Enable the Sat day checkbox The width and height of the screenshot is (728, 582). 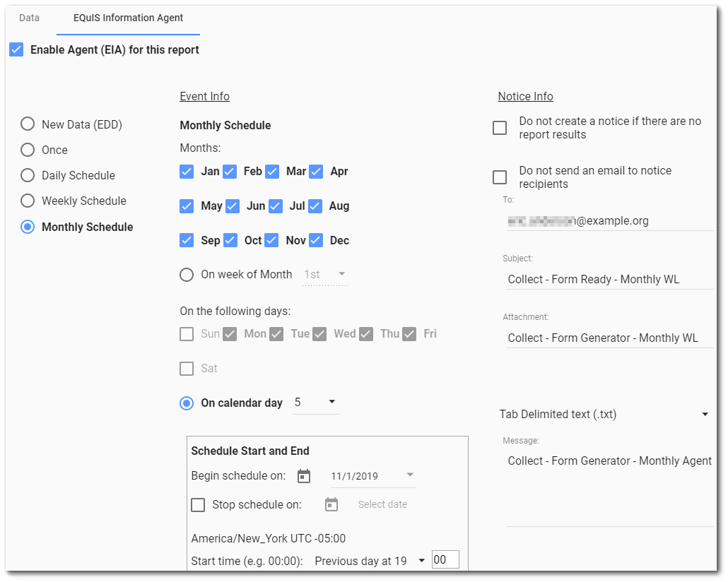click(x=187, y=368)
